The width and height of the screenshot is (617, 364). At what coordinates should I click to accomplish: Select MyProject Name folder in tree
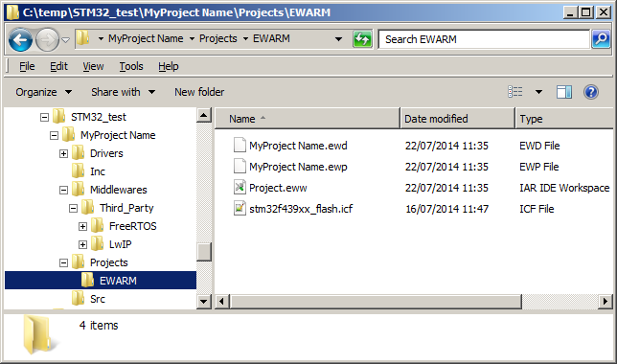click(118, 135)
